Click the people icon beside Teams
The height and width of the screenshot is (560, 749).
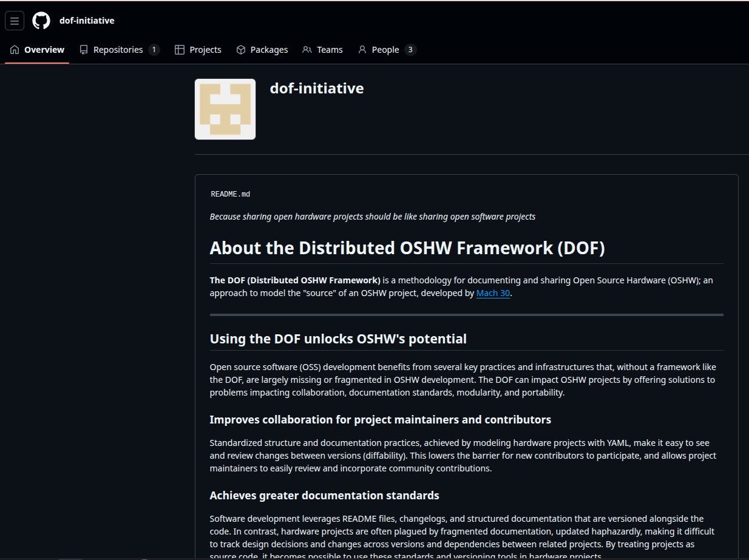tap(307, 49)
